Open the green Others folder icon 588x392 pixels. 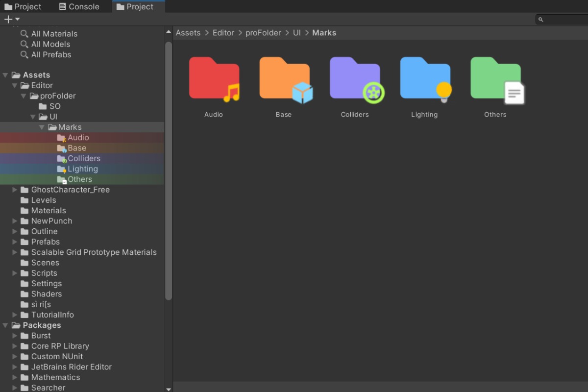point(495,79)
